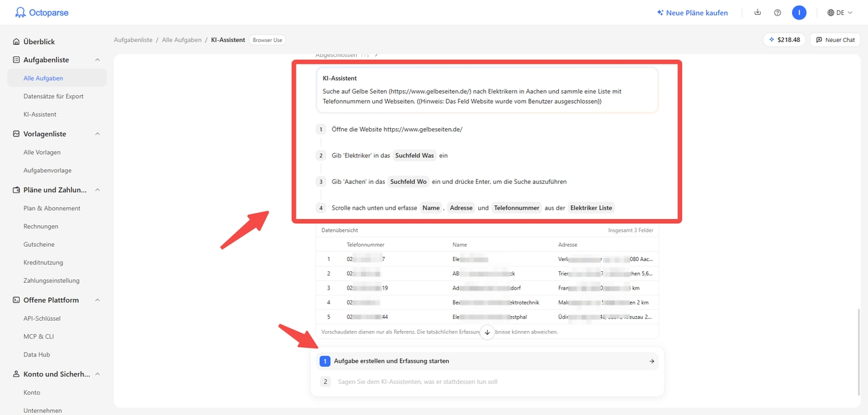Click the Datenübersicht label

340,231
